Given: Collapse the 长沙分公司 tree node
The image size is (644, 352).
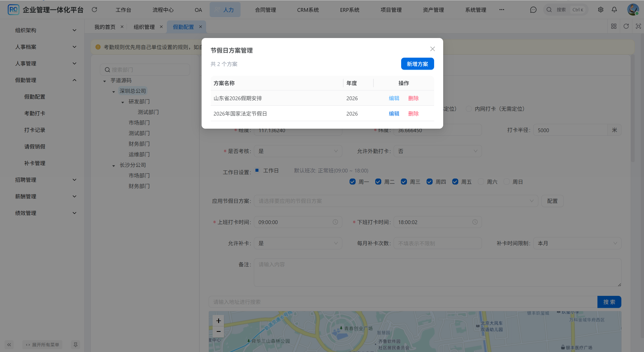Looking at the screenshot, I should point(114,165).
